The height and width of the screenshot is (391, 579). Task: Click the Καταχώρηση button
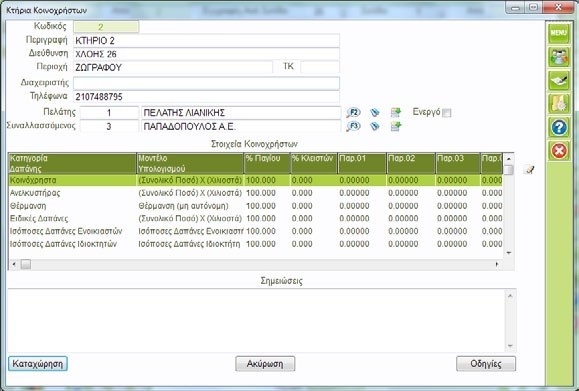click(38, 364)
